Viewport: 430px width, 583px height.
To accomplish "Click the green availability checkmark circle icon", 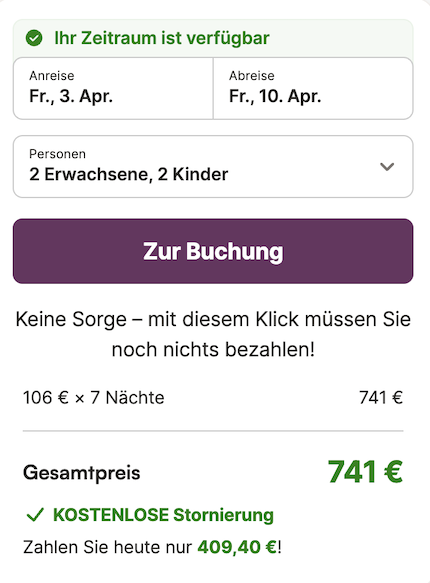I will (x=34, y=38).
